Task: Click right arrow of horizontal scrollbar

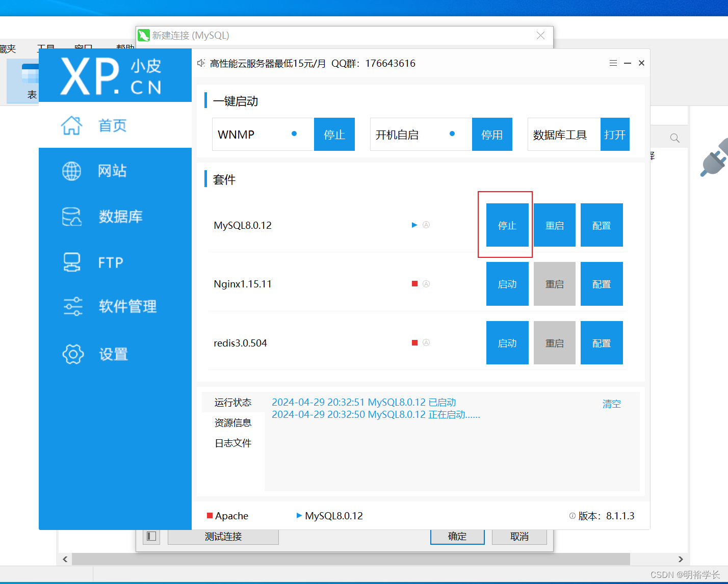Action: tap(681, 559)
